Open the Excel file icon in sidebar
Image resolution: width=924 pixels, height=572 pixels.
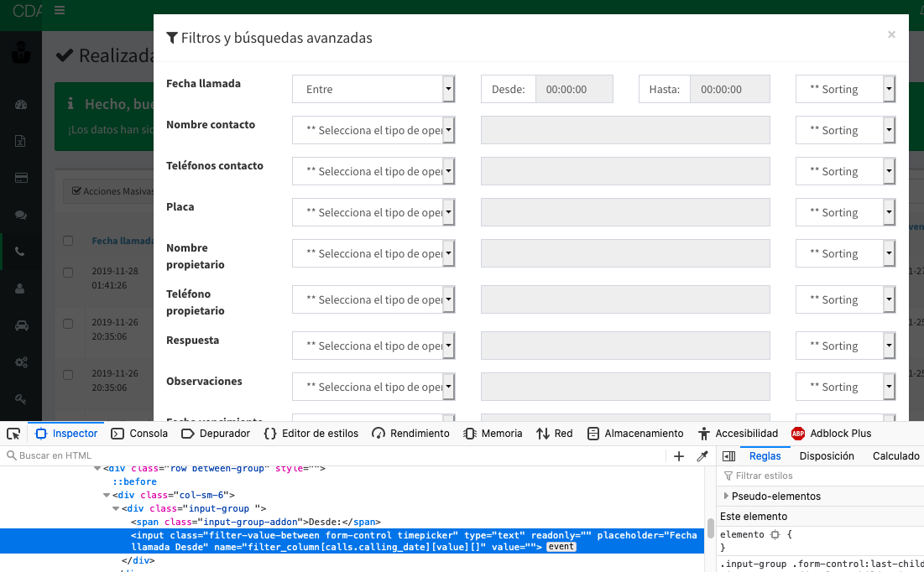tap(21, 142)
